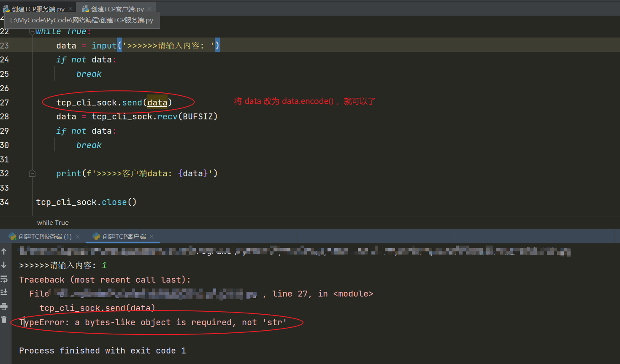Click line number 32 in the gutter
The height and width of the screenshot is (364, 620).
pos(5,173)
